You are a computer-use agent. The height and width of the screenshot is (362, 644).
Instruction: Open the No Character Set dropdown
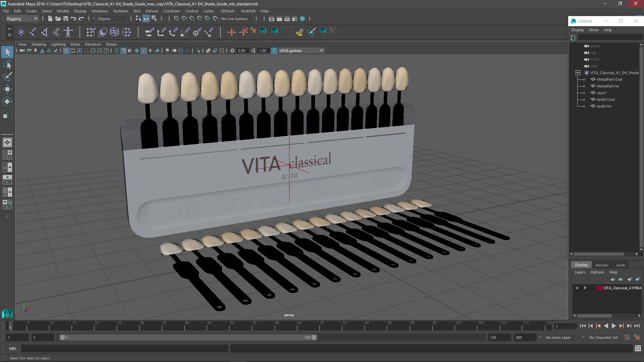[604, 338]
